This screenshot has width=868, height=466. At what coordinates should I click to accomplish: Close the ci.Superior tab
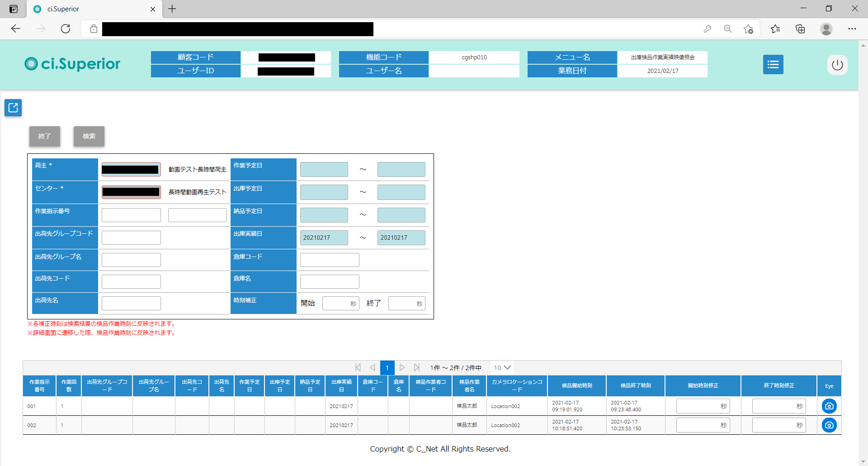(x=153, y=9)
